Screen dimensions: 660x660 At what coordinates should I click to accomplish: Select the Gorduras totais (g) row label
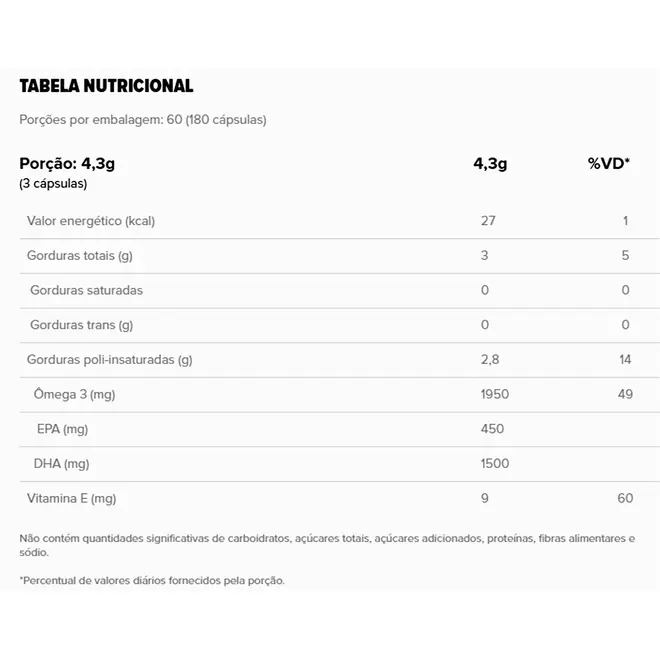pos(80,256)
